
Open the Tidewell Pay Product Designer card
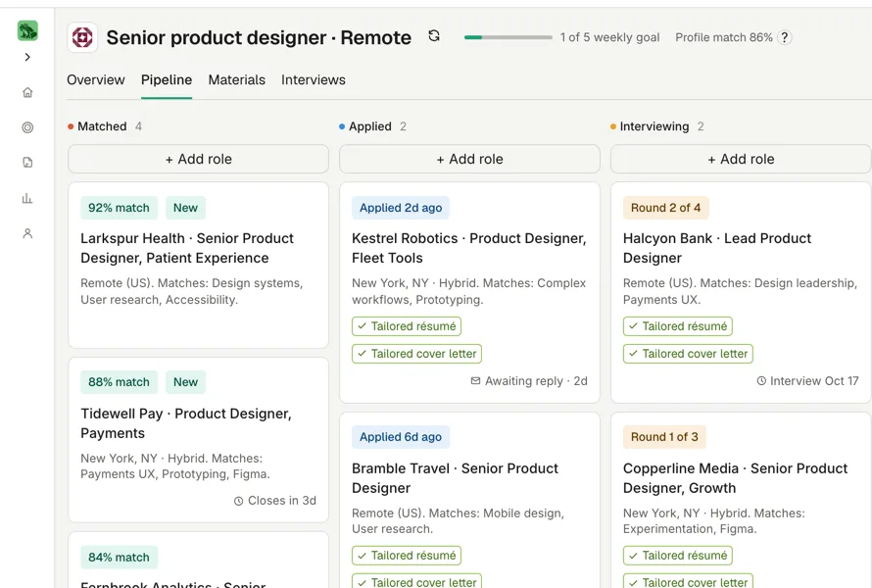tap(199, 440)
